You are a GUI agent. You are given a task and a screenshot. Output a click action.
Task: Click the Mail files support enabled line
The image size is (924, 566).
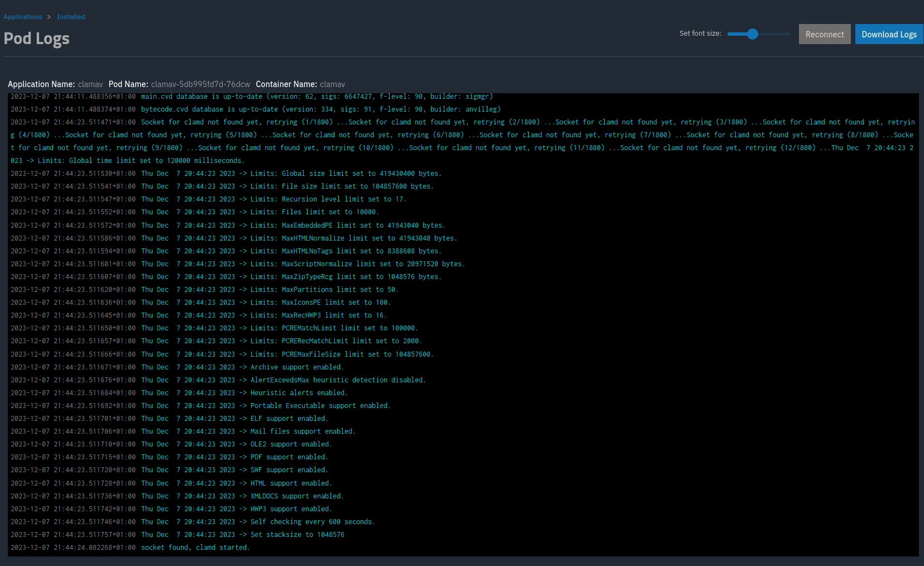pos(183,431)
